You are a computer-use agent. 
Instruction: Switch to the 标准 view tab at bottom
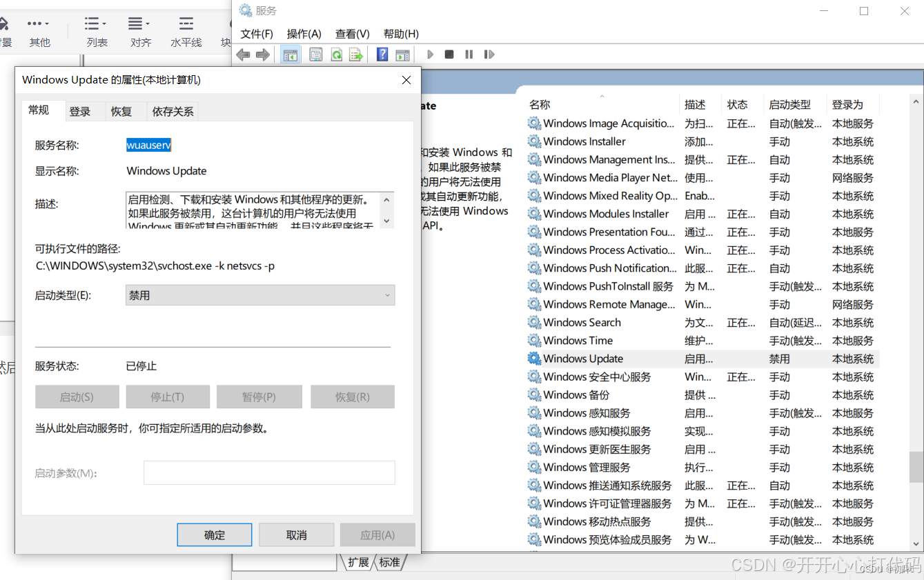[x=389, y=562]
